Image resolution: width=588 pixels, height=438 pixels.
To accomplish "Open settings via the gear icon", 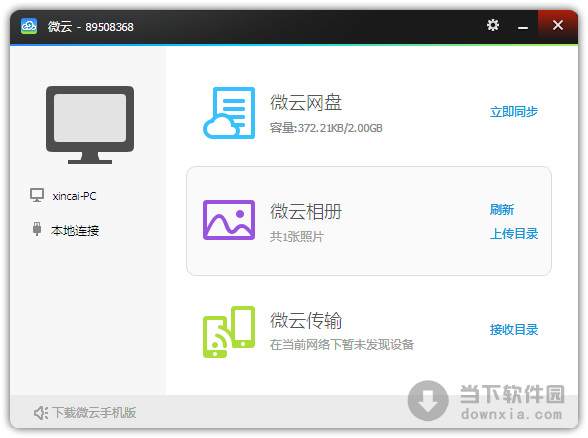I will pos(493,26).
